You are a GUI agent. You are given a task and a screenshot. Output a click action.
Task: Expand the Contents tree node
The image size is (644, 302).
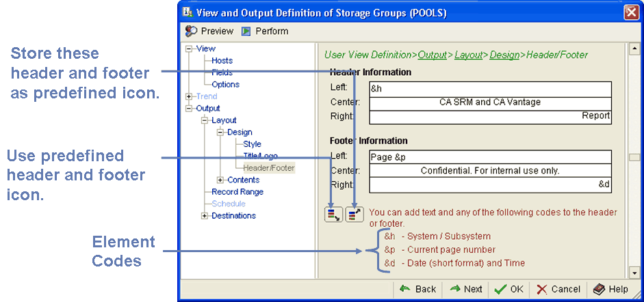[x=220, y=180]
